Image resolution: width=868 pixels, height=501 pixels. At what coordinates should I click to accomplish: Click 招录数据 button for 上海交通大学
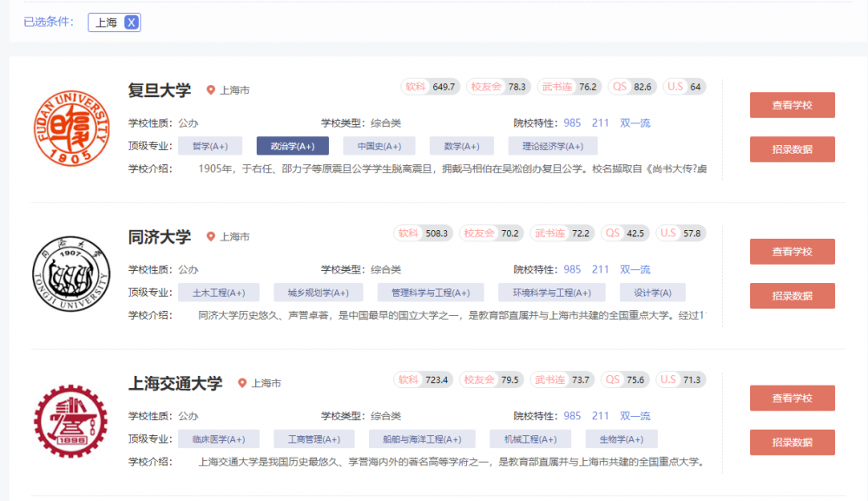coord(792,442)
